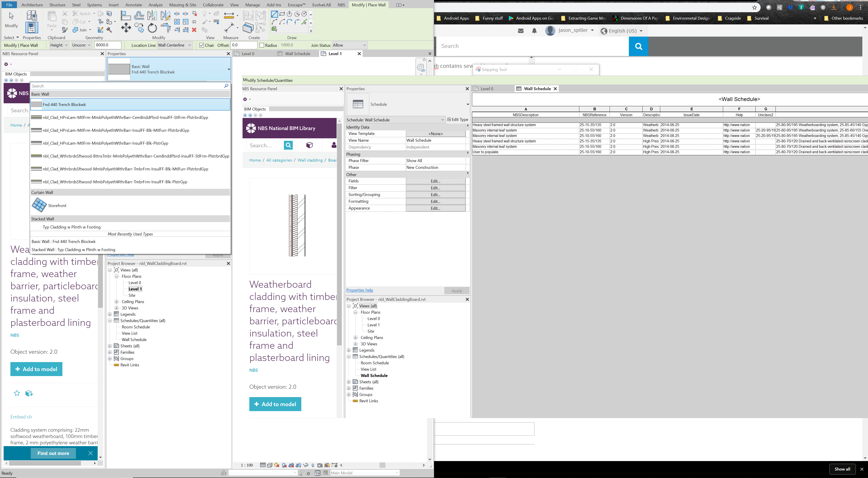This screenshot has width=868, height=478.
Task: Click the notifications bell icon
Action: (x=534, y=31)
